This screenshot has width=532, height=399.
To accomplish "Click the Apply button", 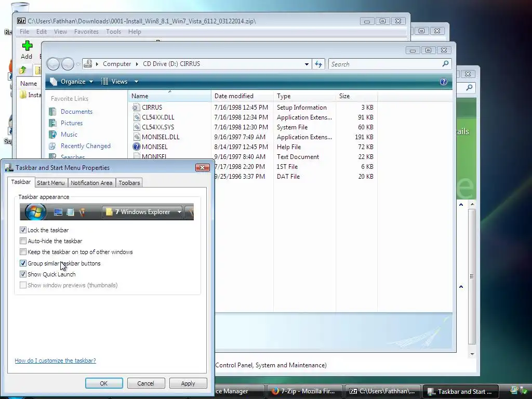I will 188,383.
